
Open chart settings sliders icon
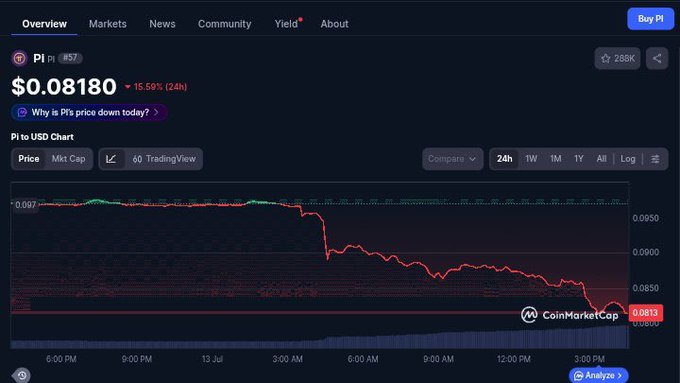click(x=655, y=159)
